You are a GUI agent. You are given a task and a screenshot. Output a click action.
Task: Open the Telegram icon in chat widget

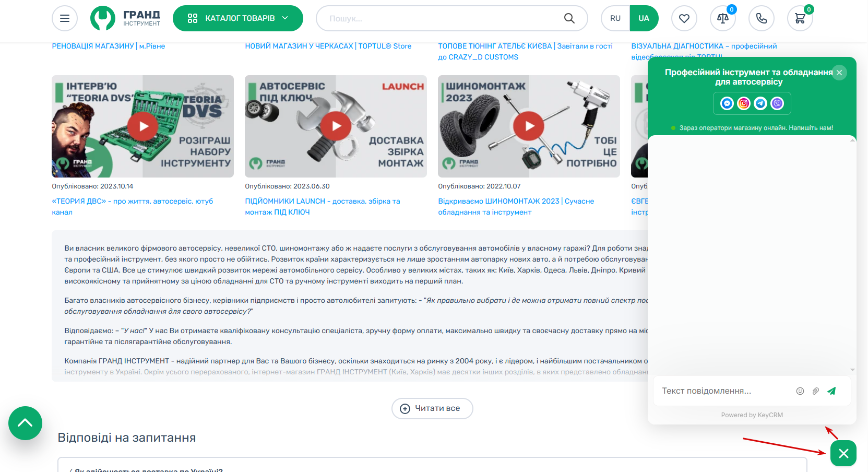760,103
